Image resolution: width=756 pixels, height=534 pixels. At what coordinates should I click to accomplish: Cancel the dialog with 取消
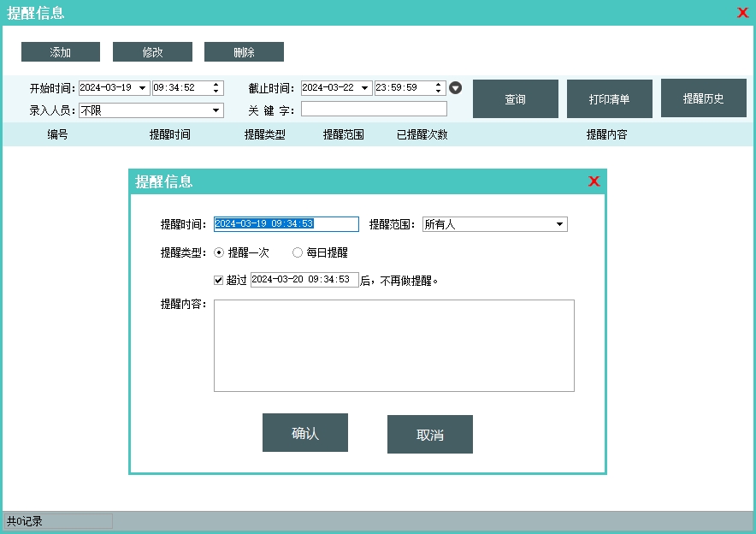click(429, 435)
